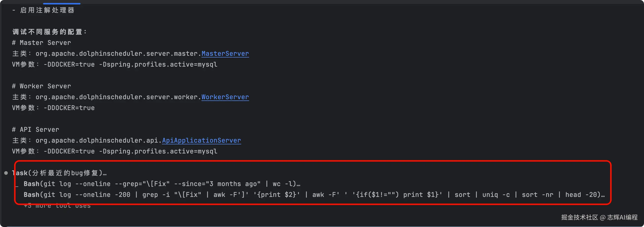The width and height of the screenshot is (644, 227).
Task: Click the active blue tab indicator at top
Action: (62, 3)
